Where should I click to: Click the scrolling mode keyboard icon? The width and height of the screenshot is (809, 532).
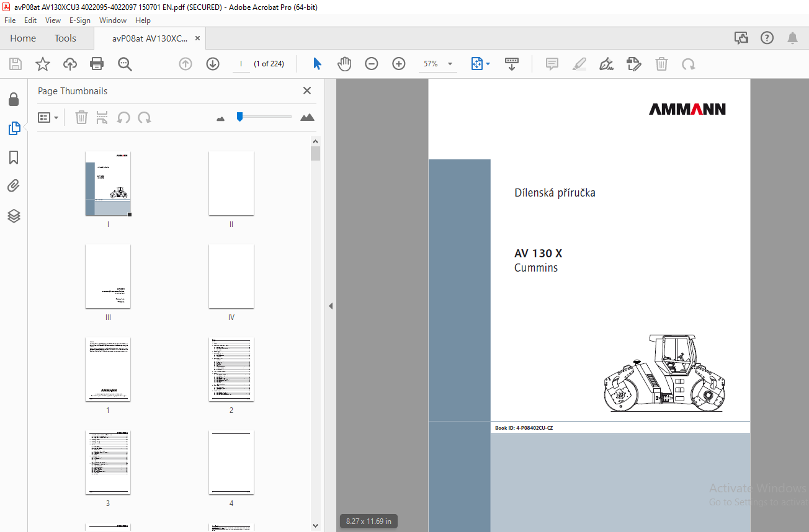pos(512,64)
